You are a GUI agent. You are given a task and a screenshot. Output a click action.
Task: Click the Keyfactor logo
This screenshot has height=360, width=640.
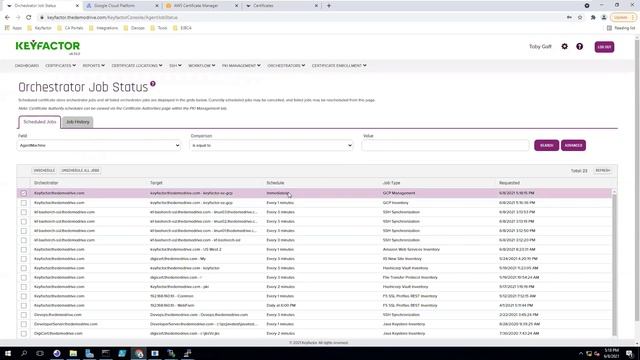coord(48,47)
